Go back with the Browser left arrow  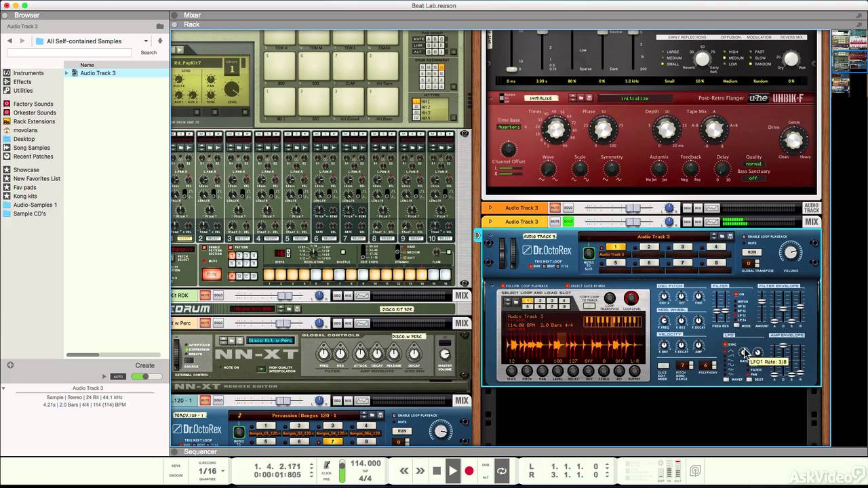tap(9, 41)
